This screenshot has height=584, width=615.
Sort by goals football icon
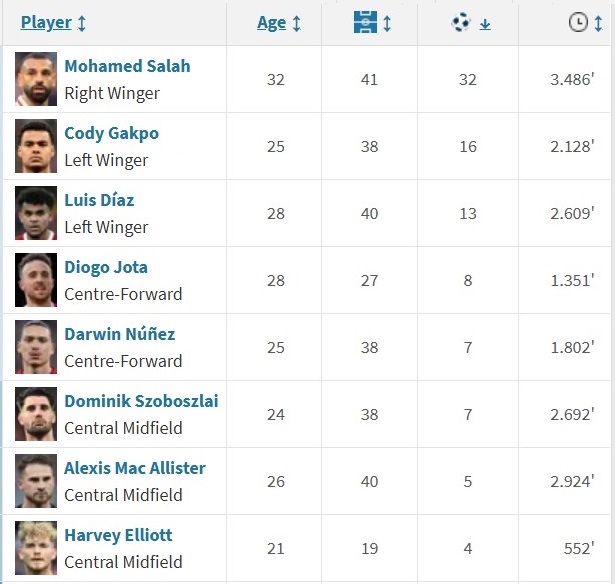point(461,23)
